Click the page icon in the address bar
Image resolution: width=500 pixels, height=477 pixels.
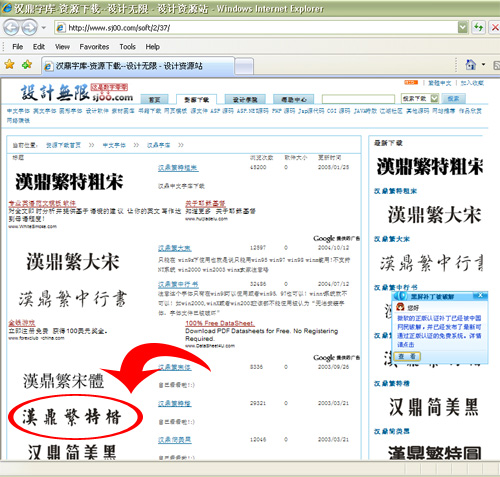(60, 28)
